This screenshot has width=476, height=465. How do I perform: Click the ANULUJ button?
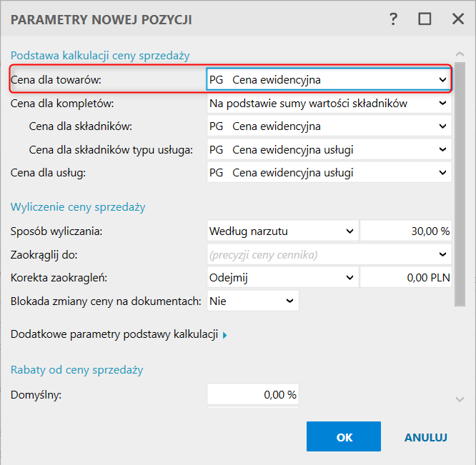(x=426, y=437)
